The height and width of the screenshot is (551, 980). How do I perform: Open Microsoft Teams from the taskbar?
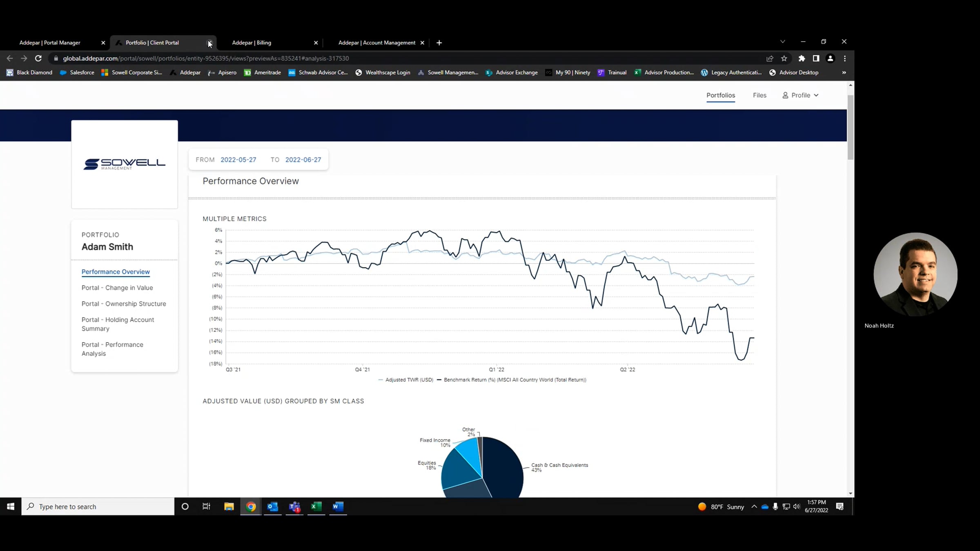[294, 507]
